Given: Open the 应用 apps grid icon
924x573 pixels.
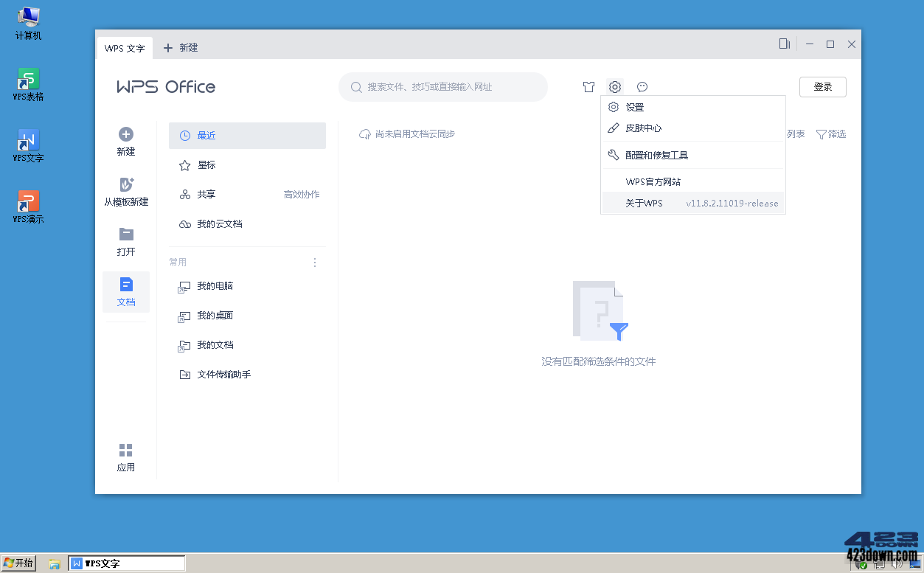Looking at the screenshot, I should coord(125,450).
